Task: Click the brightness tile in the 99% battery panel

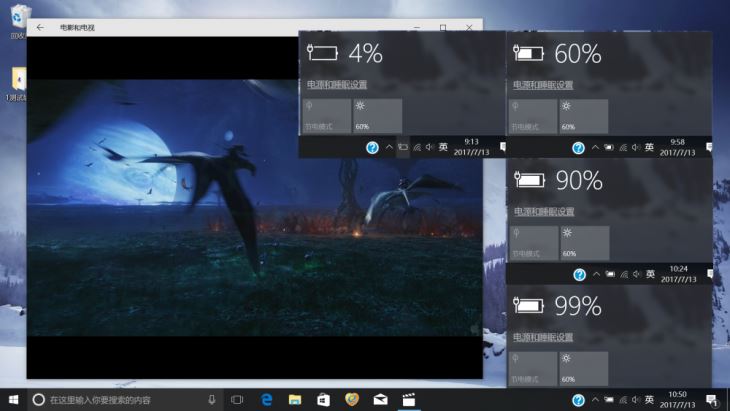Action: [x=584, y=368]
